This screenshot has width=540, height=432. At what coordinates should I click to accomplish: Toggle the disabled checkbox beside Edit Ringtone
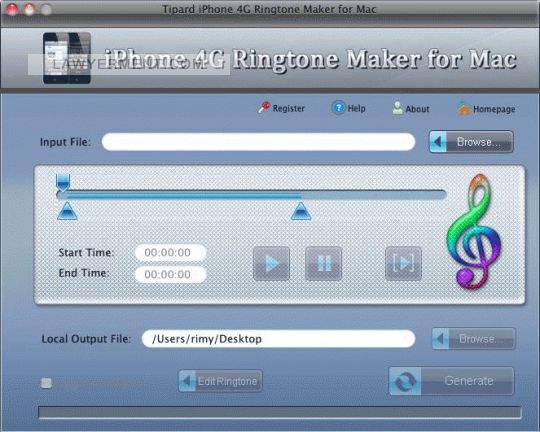[x=46, y=383]
